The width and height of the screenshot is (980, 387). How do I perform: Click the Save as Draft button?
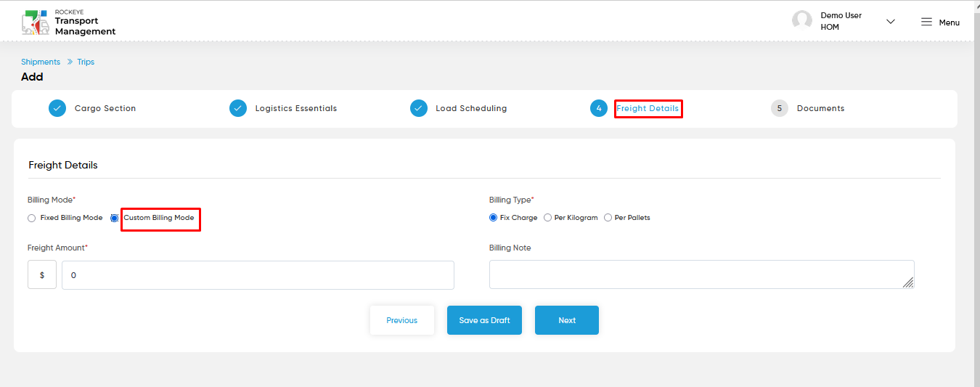coord(484,320)
